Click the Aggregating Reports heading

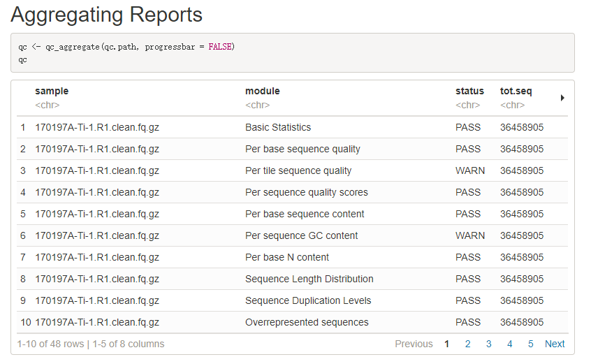coord(107,15)
